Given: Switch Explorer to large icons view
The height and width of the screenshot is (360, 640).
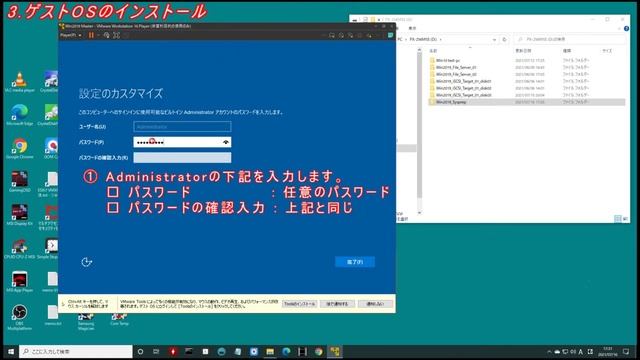Looking at the screenshot, I should tap(625, 219).
